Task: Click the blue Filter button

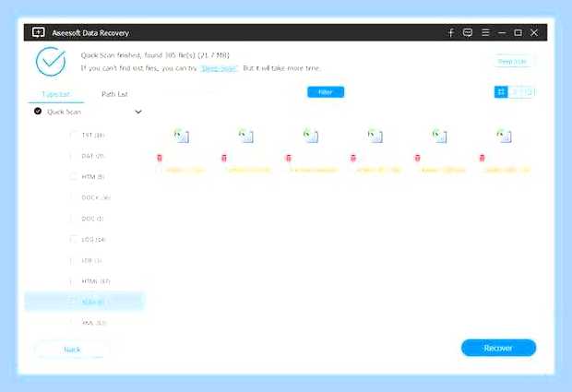Action: tap(326, 92)
